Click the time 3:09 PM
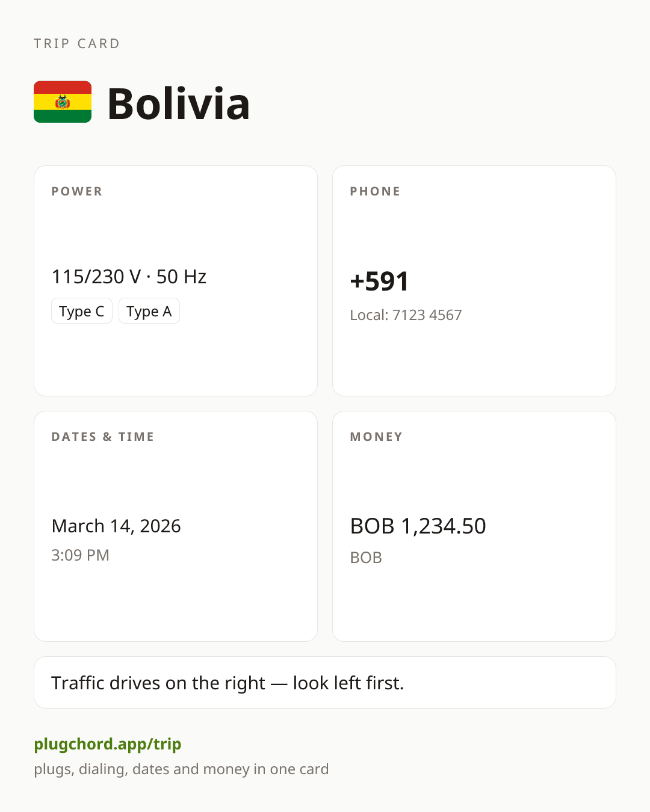This screenshot has width=650, height=812. click(x=81, y=555)
